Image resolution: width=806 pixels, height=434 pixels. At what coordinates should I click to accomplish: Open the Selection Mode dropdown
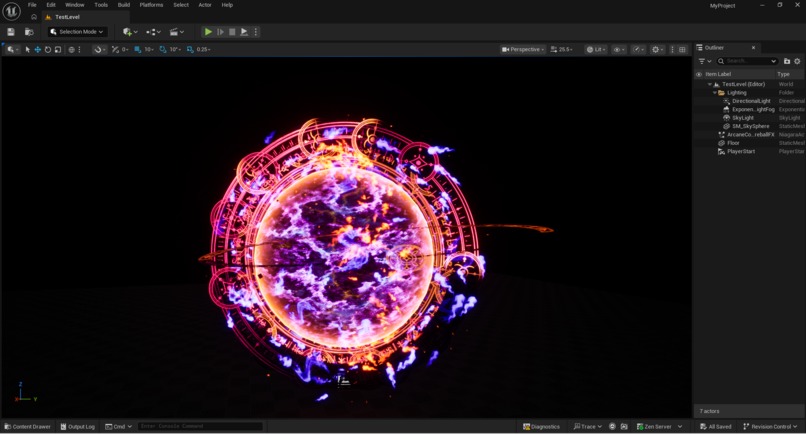coord(77,32)
